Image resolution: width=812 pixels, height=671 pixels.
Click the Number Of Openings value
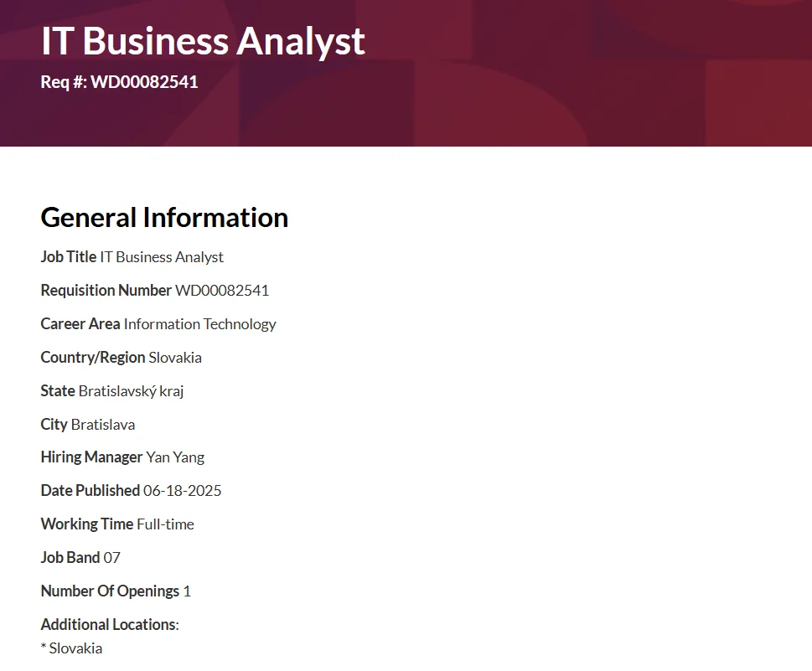click(187, 591)
